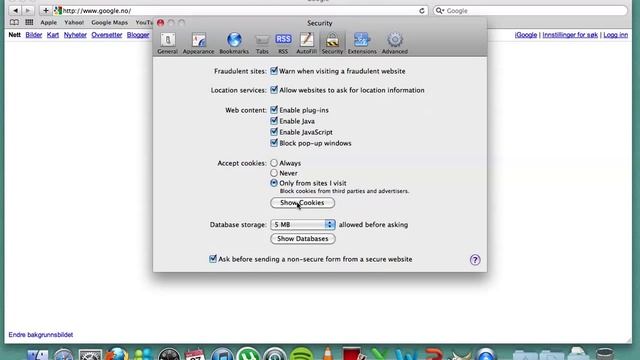Open the Trash in the dock
640x360 pixels.
pos(605,354)
